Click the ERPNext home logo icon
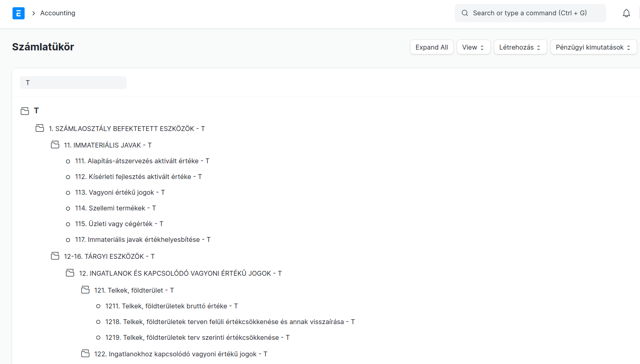Screen dimensions: 640x364 coord(19,13)
